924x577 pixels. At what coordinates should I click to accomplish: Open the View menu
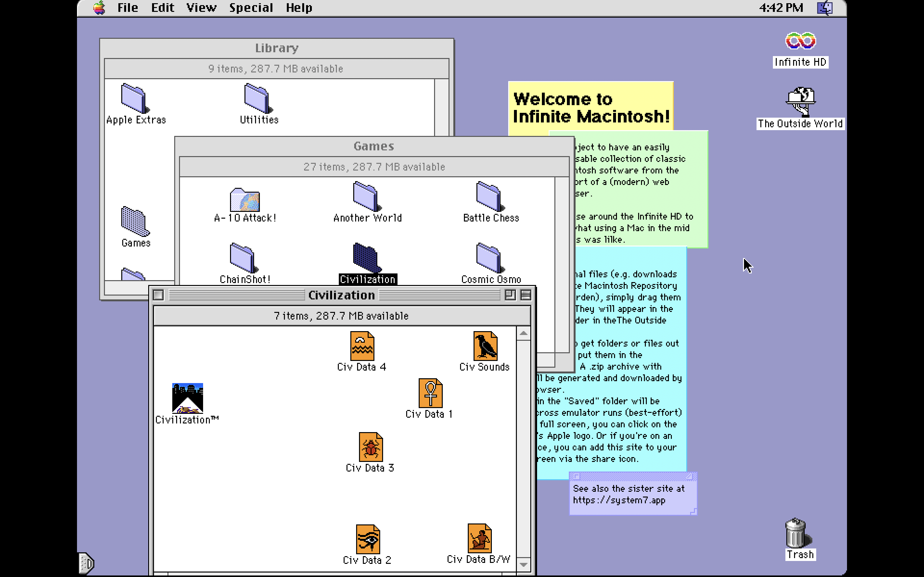[201, 8]
